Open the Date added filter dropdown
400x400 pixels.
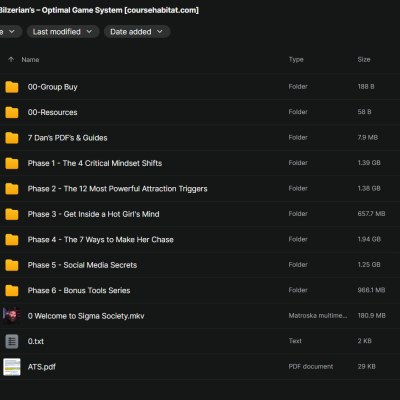tap(137, 32)
